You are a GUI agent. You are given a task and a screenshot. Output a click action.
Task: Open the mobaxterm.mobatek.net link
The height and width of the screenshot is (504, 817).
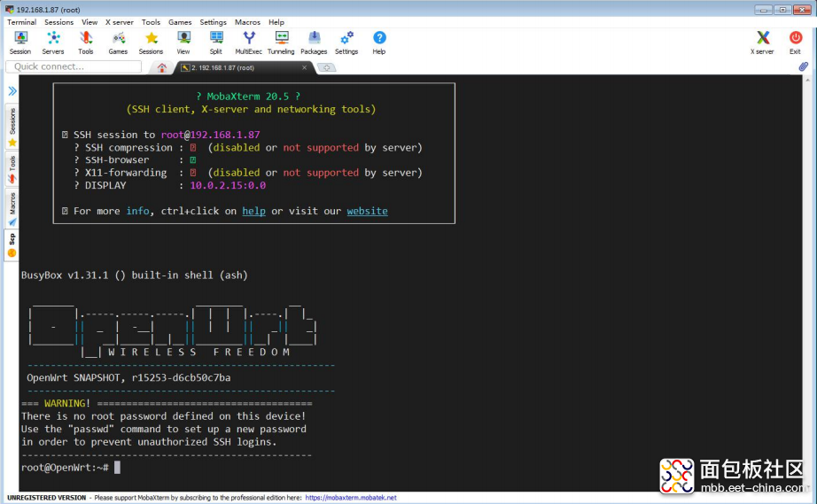tap(351, 498)
